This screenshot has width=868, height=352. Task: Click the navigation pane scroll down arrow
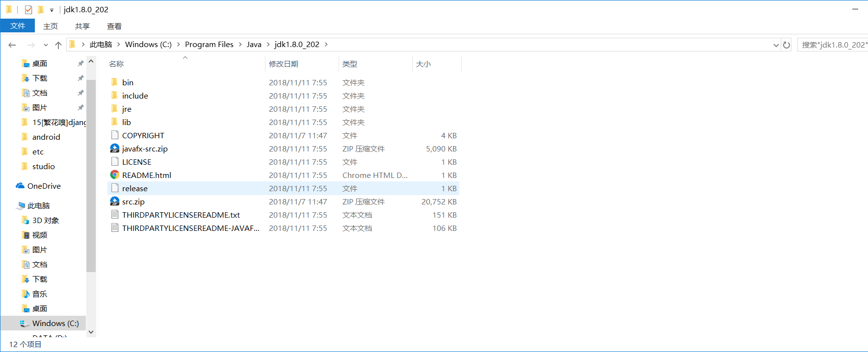[91, 332]
